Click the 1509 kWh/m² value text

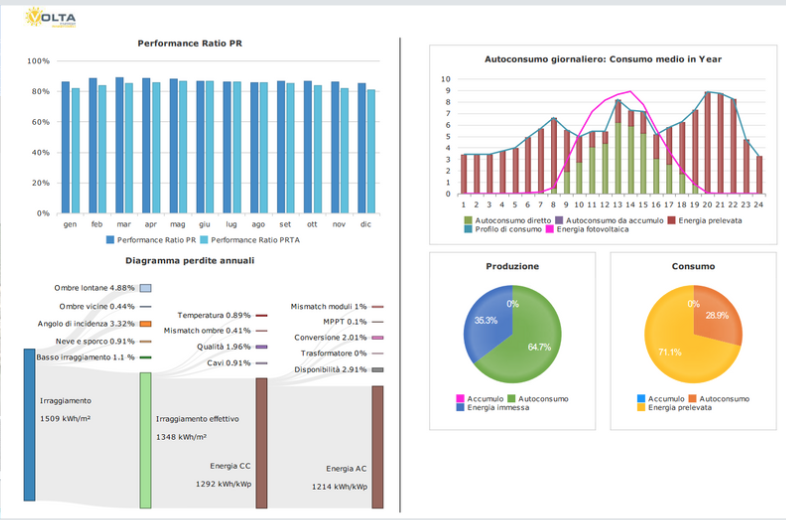[65, 419]
